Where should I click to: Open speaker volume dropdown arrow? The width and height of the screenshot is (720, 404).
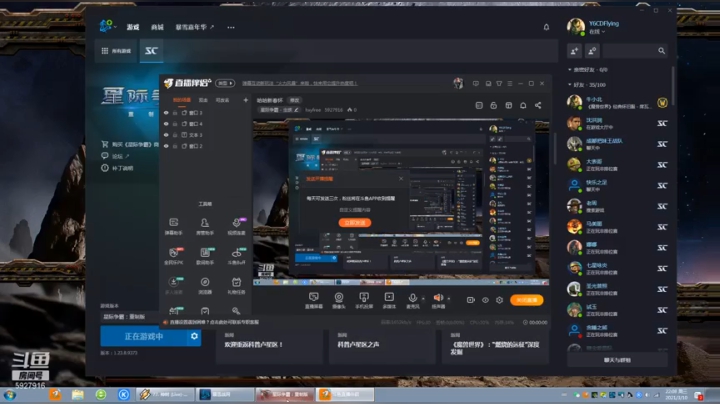(449, 298)
